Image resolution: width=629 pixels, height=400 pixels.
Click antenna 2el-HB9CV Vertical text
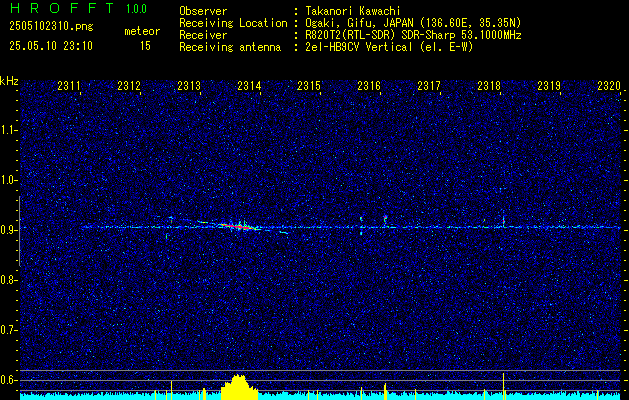[389, 47]
